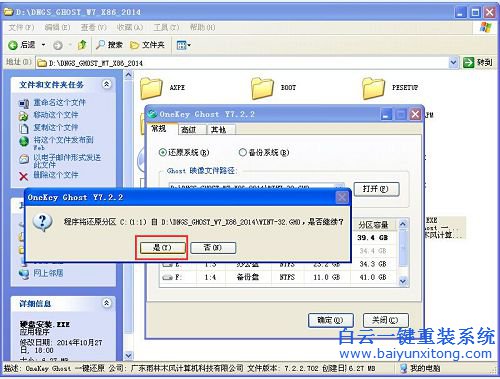Click the rename file icon in tasks
Screen dimensions: 500x379
[24, 103]
